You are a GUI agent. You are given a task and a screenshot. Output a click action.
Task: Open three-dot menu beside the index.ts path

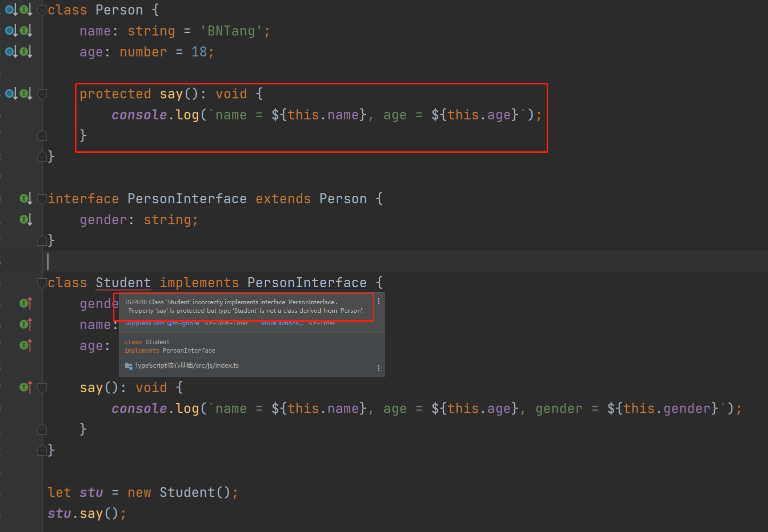point(379,368)
